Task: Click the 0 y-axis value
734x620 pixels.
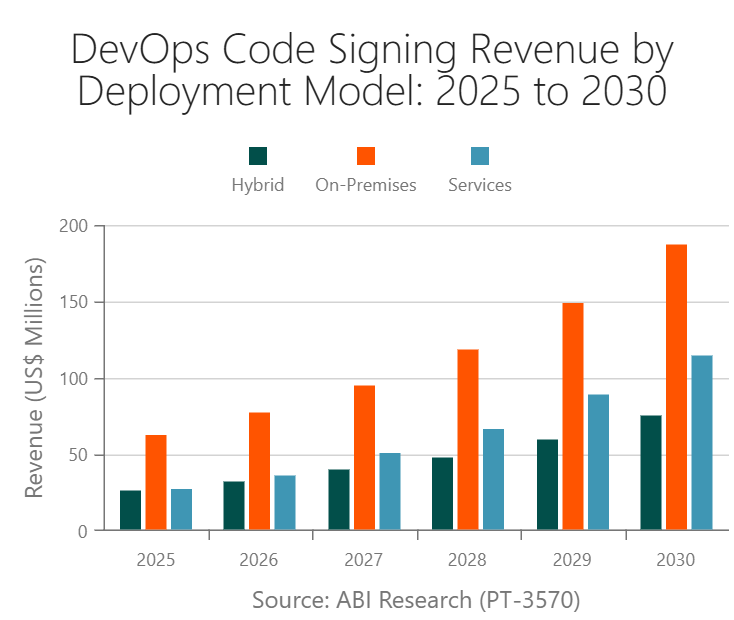Action: [x=83, y=532]
